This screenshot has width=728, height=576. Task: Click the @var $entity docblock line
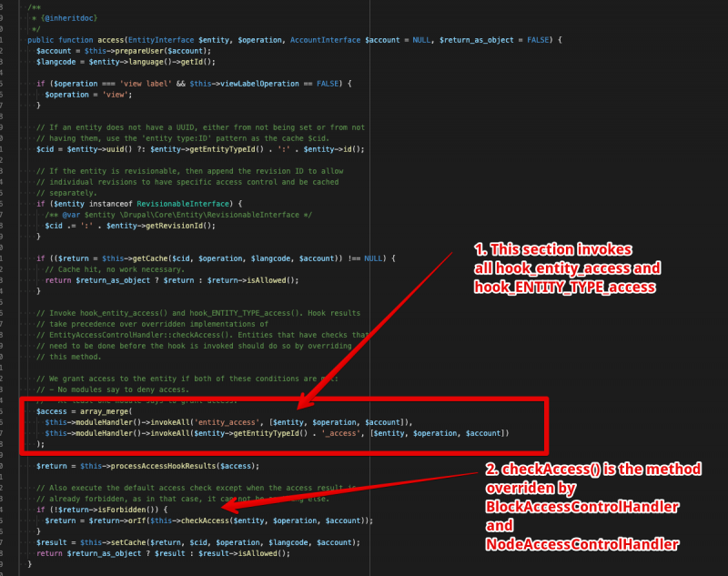[x=178, y=215]
